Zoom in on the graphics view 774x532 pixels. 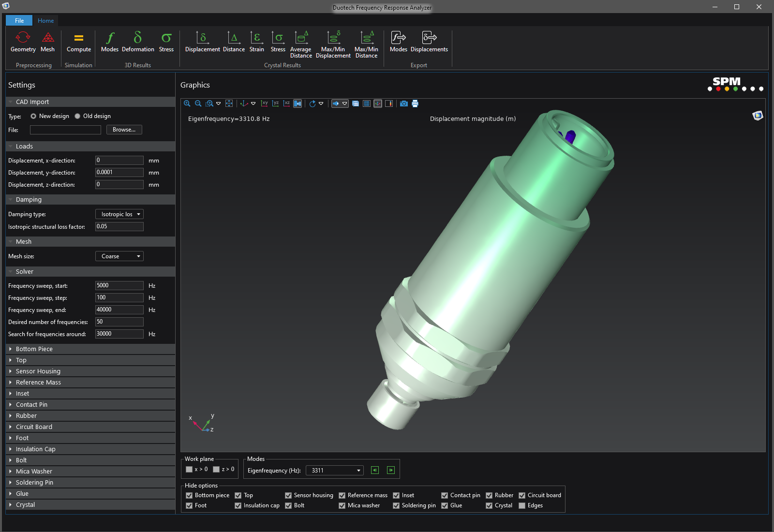coord(187,103)
